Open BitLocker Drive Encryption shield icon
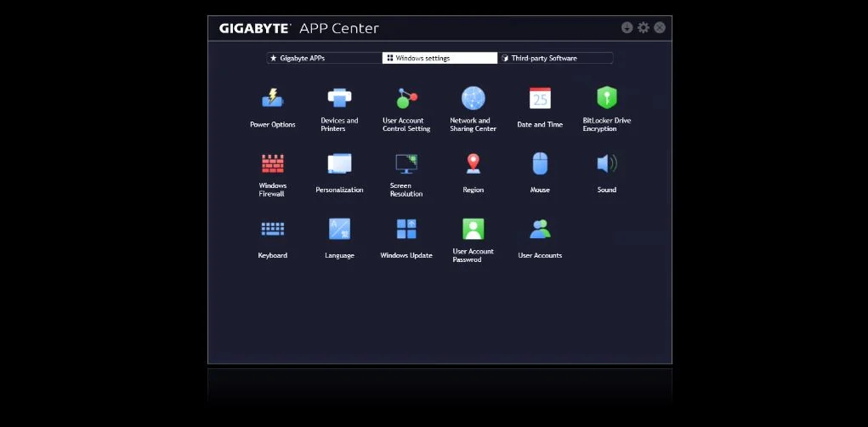This screenshot has width=868, height=427. [x=607, y=98]
